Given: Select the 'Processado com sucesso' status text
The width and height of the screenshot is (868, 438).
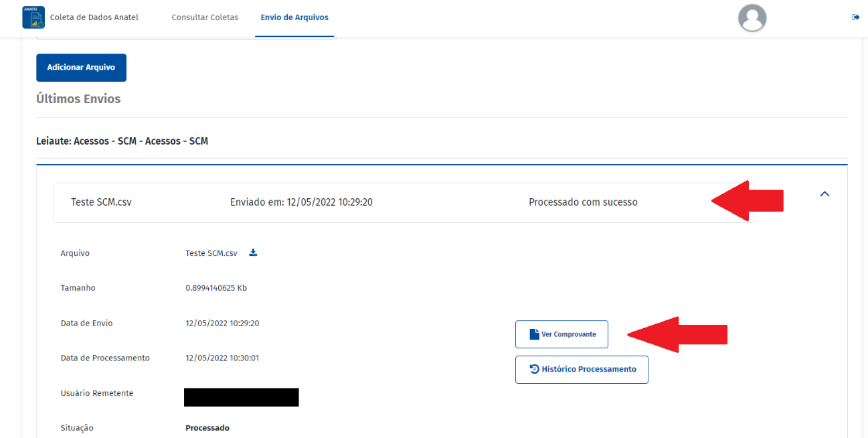Looking at the screenshot, I should [x=583, y=202].
